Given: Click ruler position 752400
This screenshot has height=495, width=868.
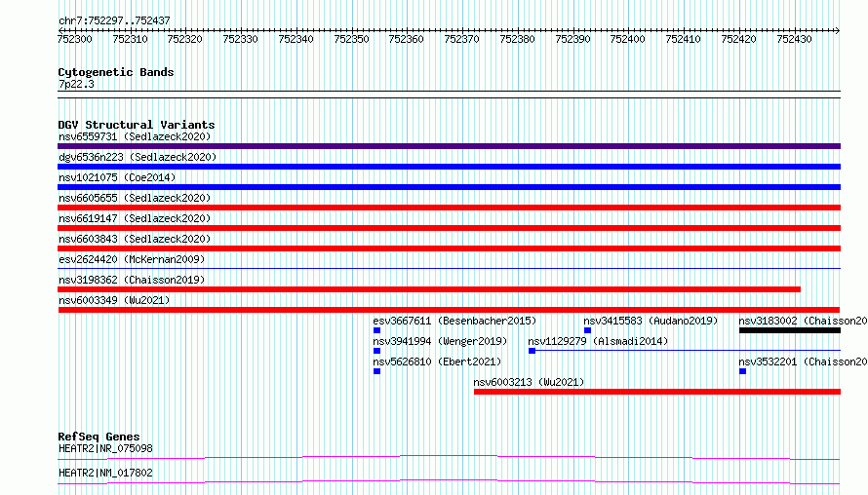Looking at the screenshot, I should 627,39.
